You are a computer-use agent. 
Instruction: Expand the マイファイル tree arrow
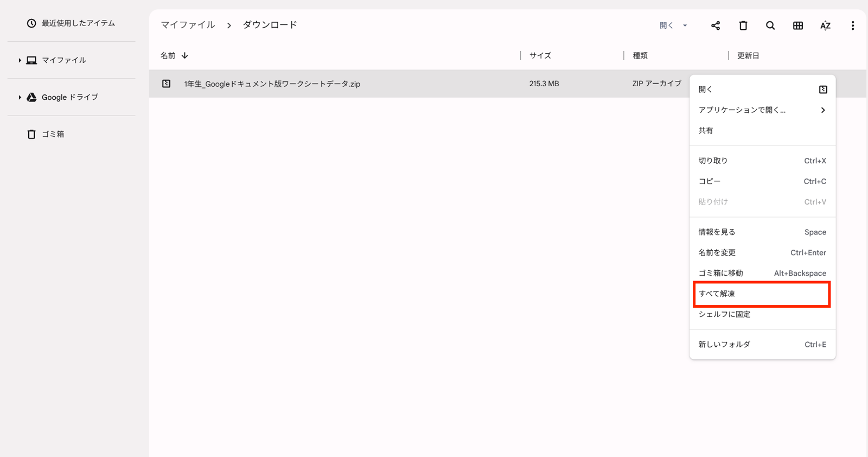[20, 60]
